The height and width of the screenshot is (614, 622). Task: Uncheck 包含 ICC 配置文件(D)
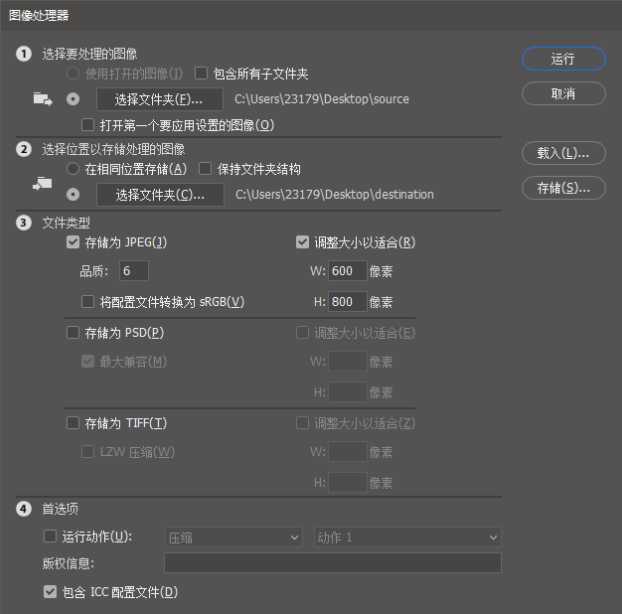tap(50, 592)
